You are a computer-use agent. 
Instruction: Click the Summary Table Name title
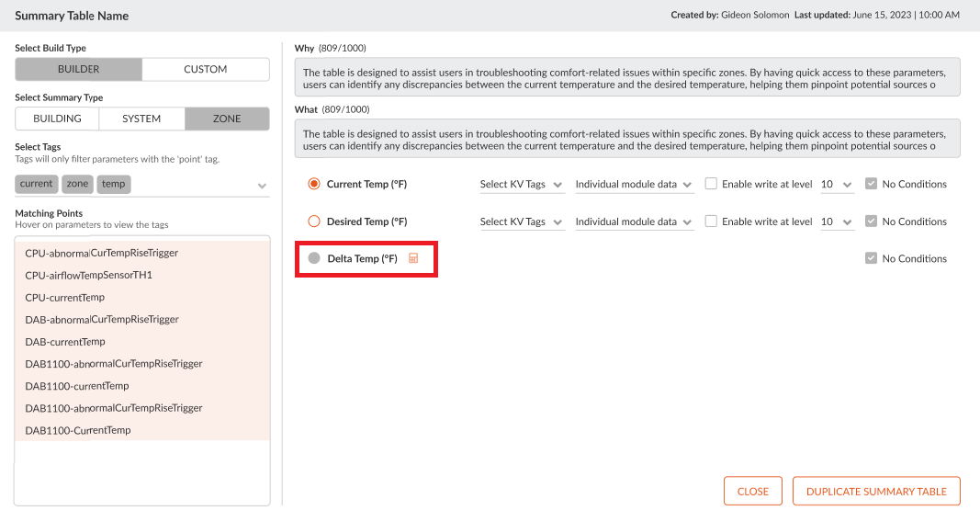pos(72,17)
